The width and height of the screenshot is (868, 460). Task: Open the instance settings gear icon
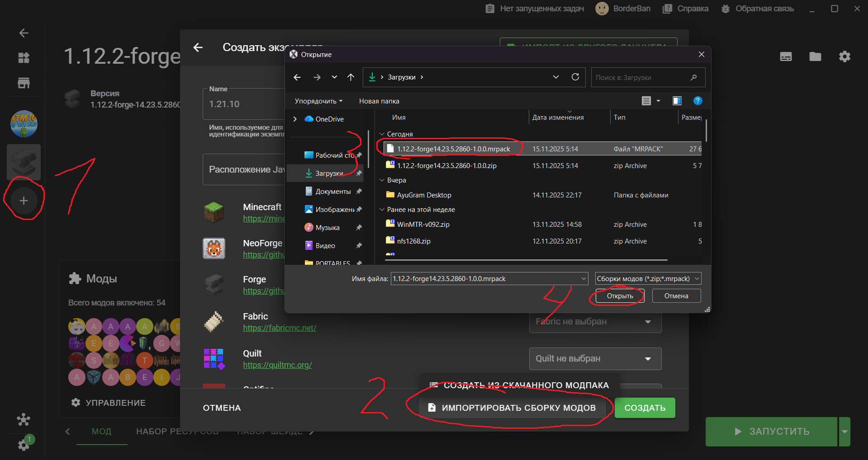(844, 56)
